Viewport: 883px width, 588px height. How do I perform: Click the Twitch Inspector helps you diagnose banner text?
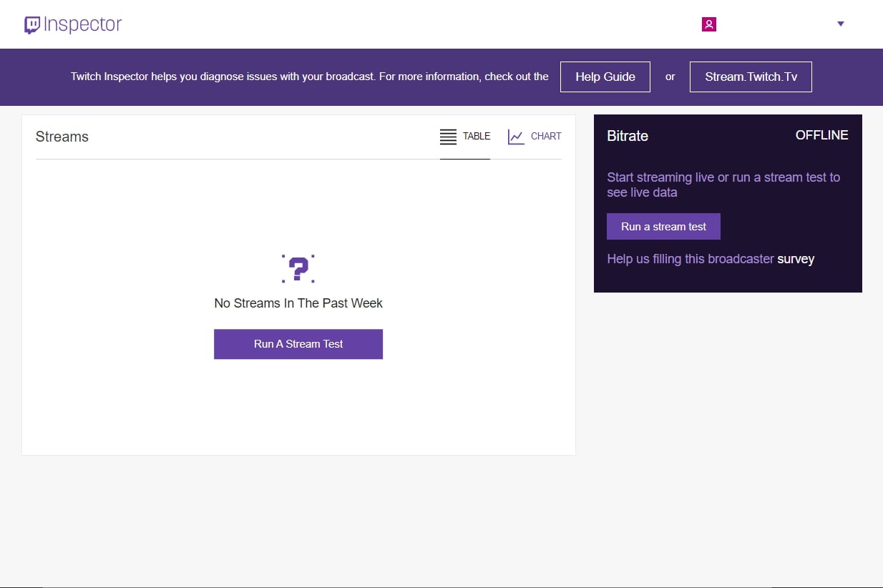point(310,77)
